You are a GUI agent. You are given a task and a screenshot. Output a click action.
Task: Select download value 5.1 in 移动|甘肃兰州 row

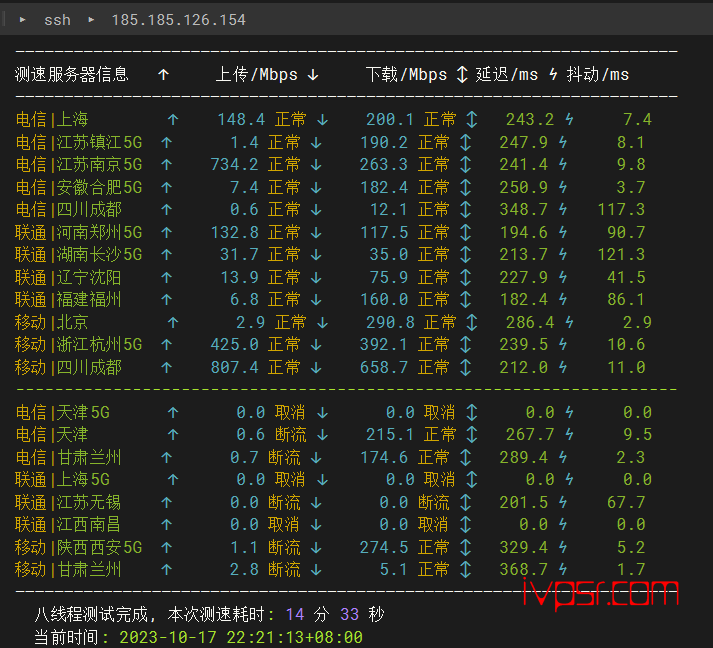click(394, 569)
